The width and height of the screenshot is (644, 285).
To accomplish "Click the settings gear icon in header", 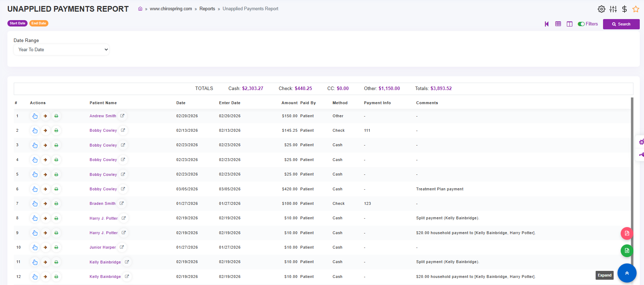I will pos(601,9).
